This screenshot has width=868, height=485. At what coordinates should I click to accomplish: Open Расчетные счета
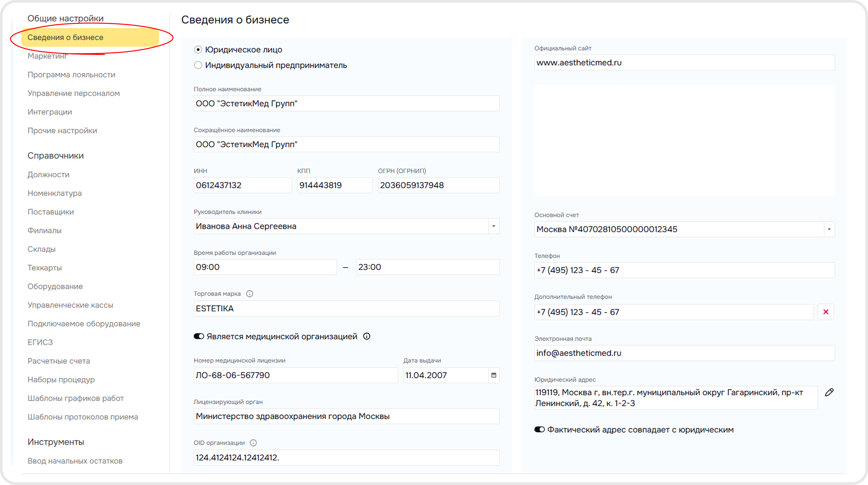[59, 361]
